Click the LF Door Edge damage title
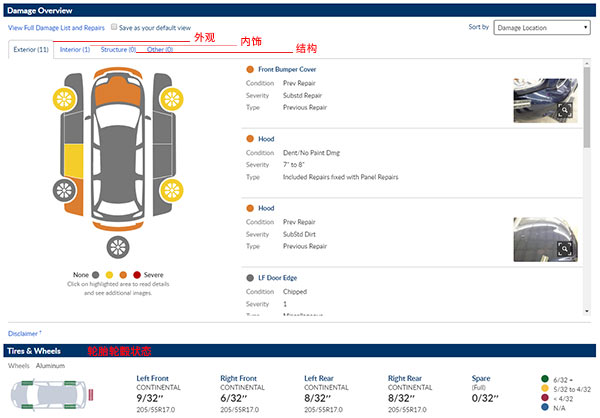Viewport: 600px width, 418px height. pos(278,277)
